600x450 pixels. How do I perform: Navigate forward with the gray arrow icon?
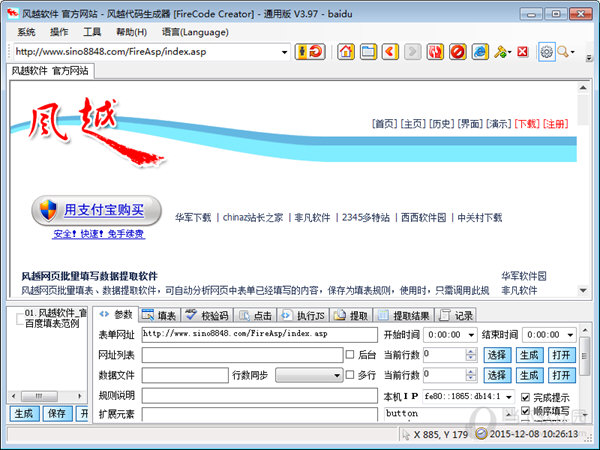click(412, 51)
